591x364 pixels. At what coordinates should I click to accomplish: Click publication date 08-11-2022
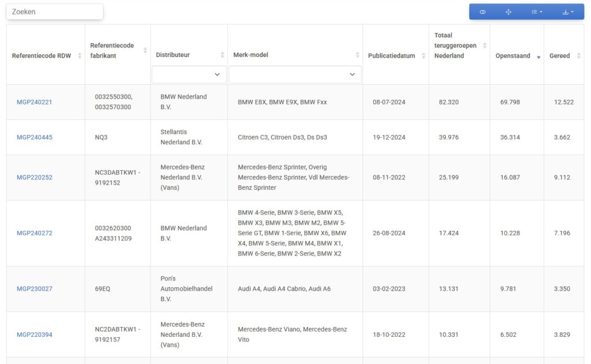point(389,178)
